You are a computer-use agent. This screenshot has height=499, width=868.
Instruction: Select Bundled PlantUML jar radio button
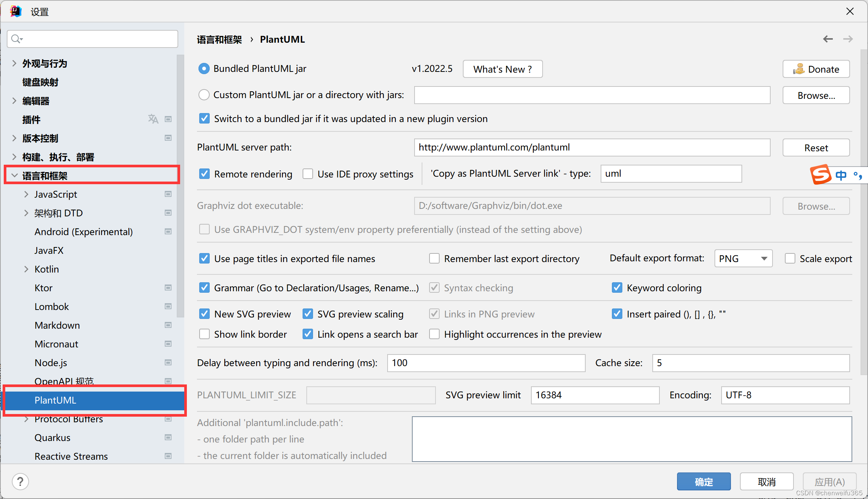click(204, 69)
